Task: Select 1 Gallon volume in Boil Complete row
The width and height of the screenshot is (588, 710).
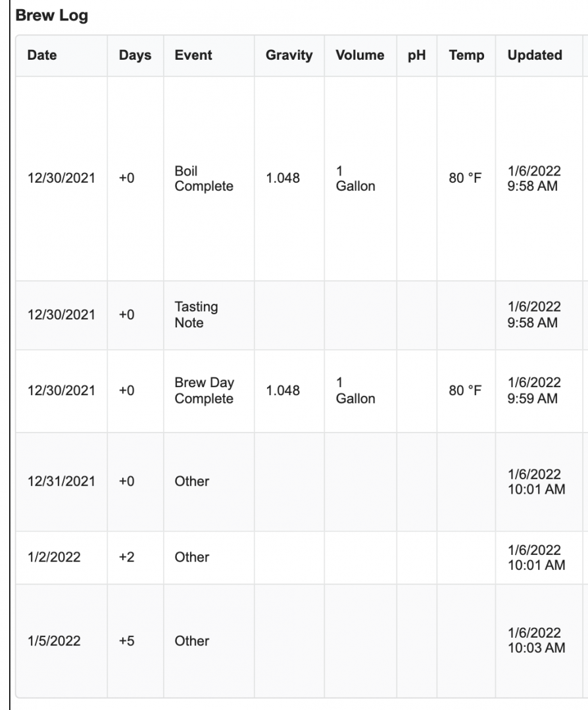Action: click(355, 179)
